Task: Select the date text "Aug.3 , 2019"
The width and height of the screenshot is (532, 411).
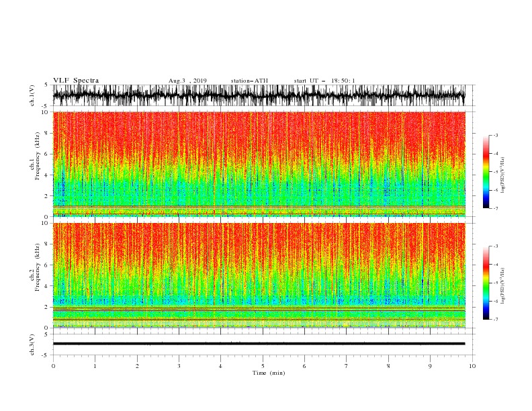Action: pos(187,81)
